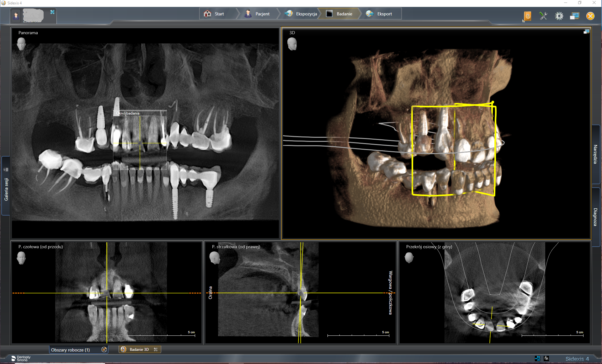Click the screwdriver and wrench tools icon

click(543, 16)
